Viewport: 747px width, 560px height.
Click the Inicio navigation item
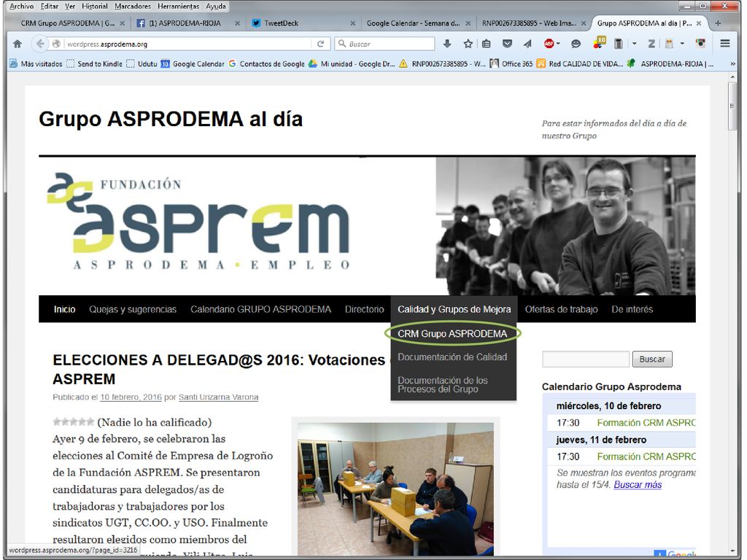[x=64, y=309]
